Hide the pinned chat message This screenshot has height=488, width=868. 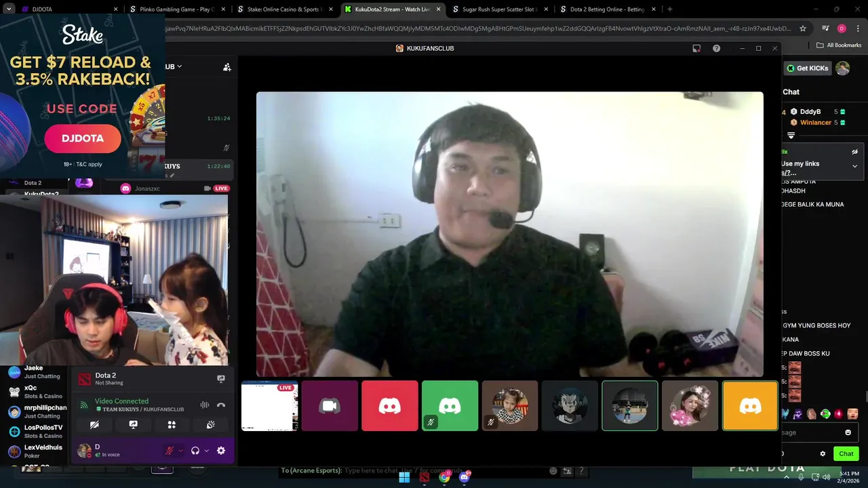click(x=854, y=152)
